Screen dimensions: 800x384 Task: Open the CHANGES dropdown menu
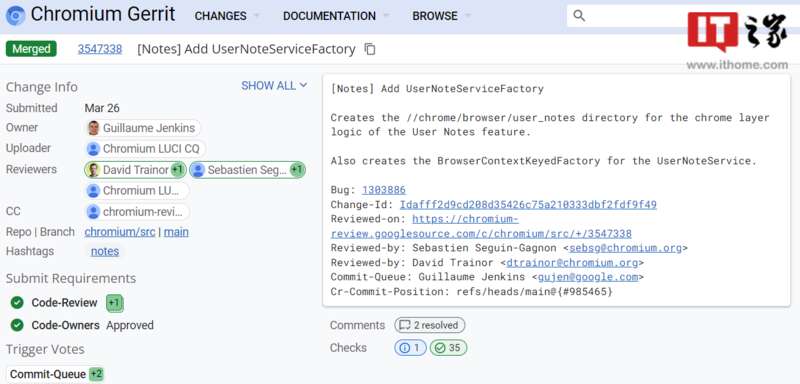pyautogui.click(x=227, y=16)
